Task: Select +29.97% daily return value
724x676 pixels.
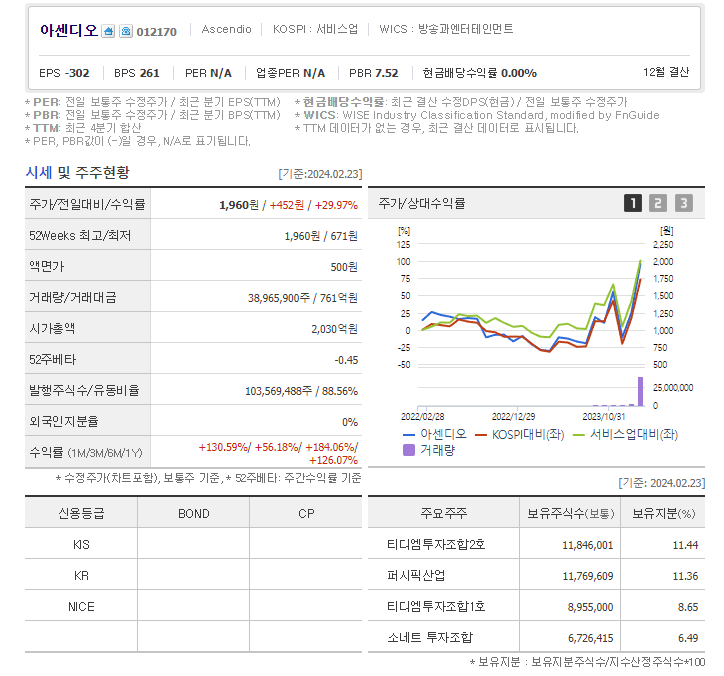Action: [x=336, y=205]
